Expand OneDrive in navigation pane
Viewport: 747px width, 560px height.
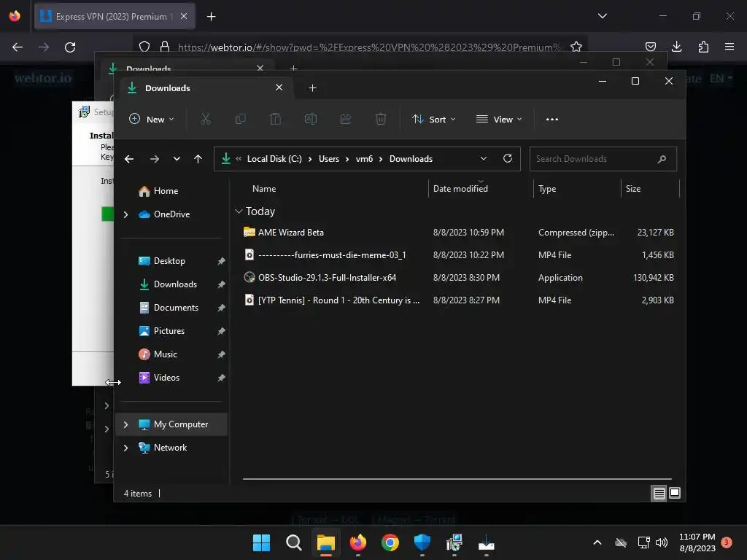tap(125, 215)
